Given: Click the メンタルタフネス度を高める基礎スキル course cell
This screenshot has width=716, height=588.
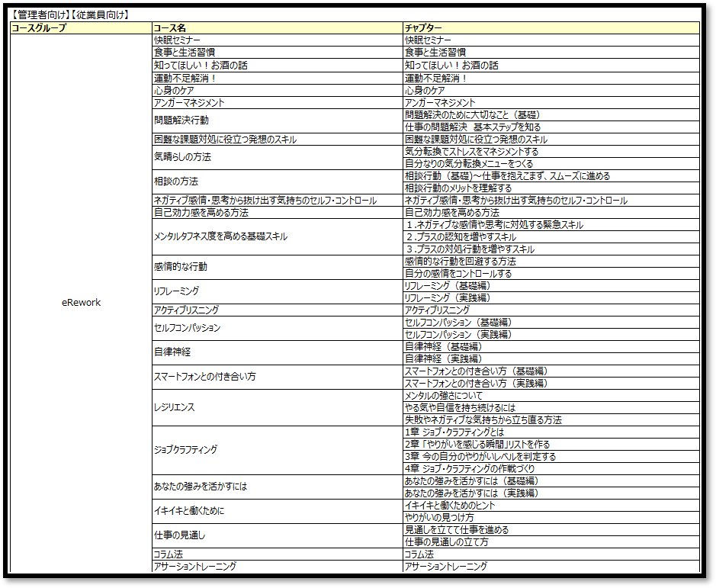Looking at the screenshot, I should (220, 236).
